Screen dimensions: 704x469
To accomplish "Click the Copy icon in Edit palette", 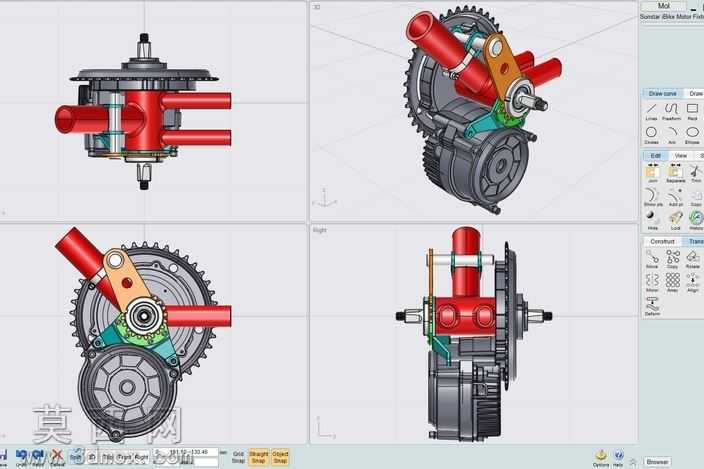I will pyautogui.click(x=696, y=197).
